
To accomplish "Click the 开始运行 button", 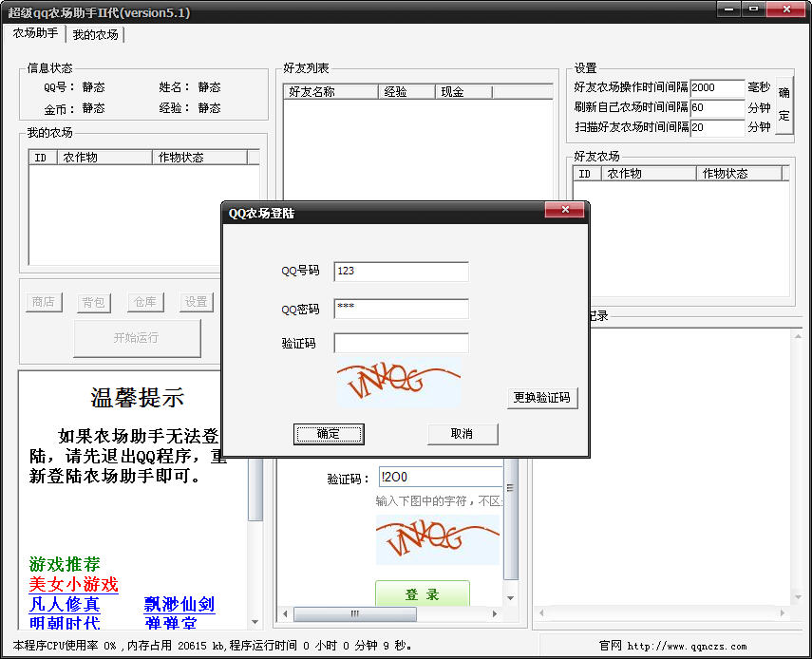I will (x=137, y=338).
